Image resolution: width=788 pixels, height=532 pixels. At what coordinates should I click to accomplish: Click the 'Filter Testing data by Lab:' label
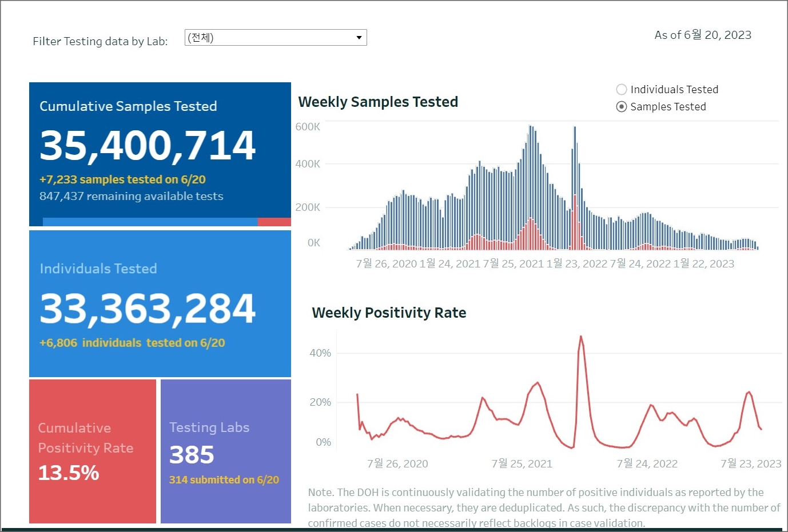pyautogui.click(x=100, y=41)
